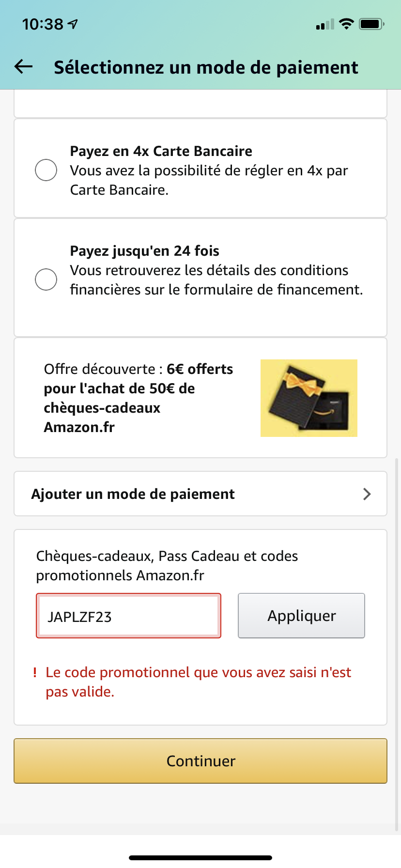Tap the home indicator bar
The height and width of the screenshot is (868, 401).
coord(200,858)
